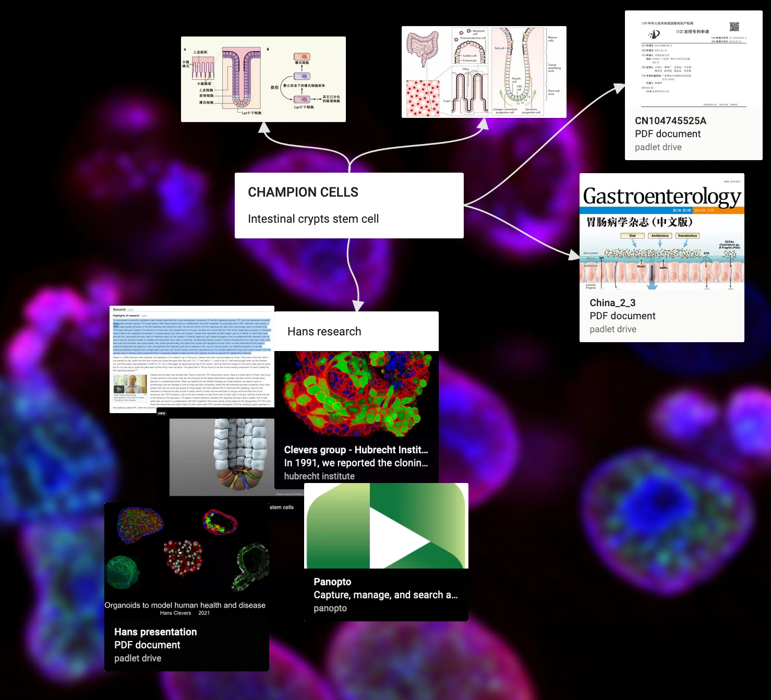This screenshot has height=700, width=771.
Task: Open the CN104745525A patent preview thumbnail
Action: (694, 59)
